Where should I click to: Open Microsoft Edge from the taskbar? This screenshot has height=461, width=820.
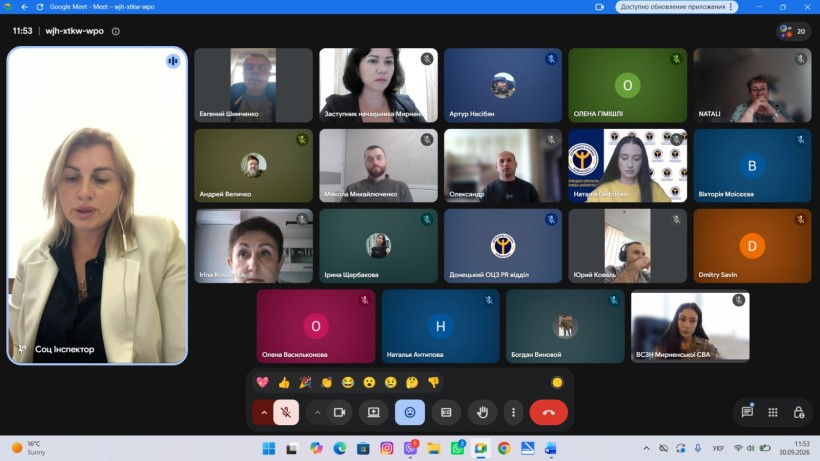point(339,448)
